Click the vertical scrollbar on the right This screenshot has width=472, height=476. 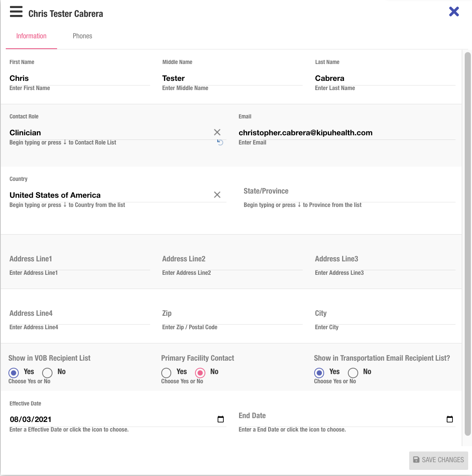coord(467,245)
